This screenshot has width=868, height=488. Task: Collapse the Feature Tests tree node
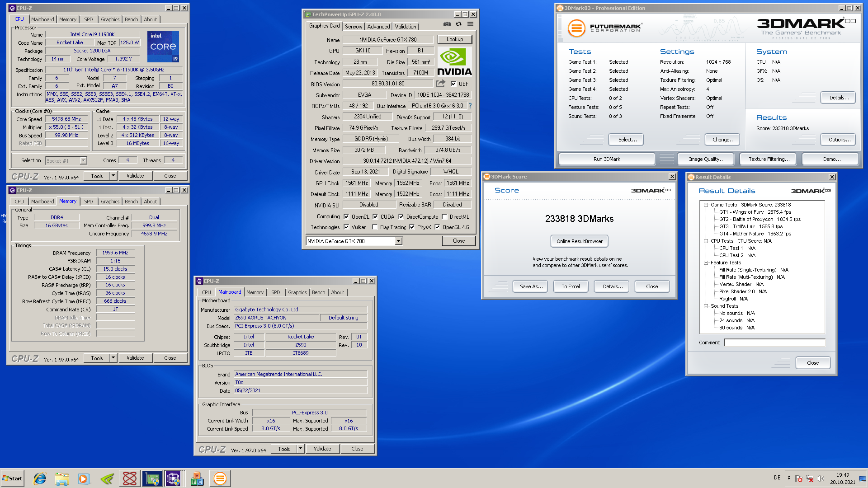[706, 263]
